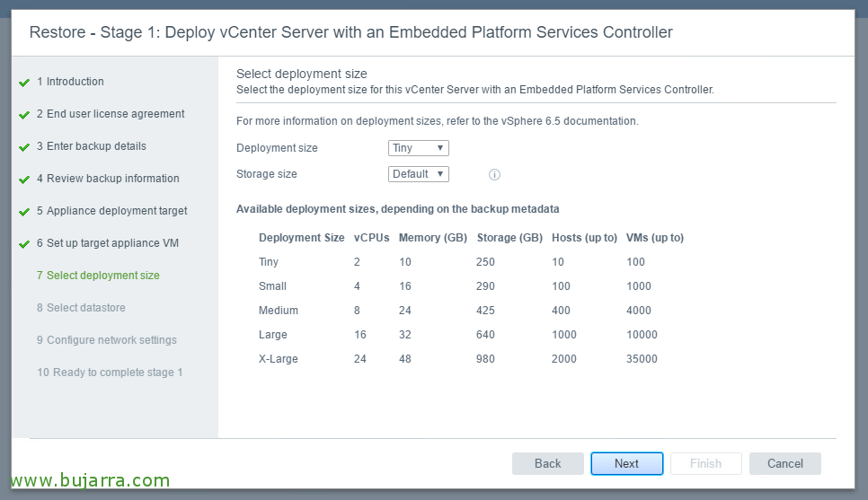Click the storage size info icon
This screenshot has width=868, height=500.
[494, 174]
